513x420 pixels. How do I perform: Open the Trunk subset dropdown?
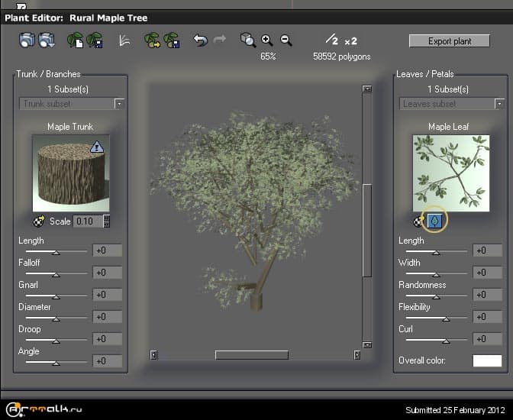coord(119,103)
